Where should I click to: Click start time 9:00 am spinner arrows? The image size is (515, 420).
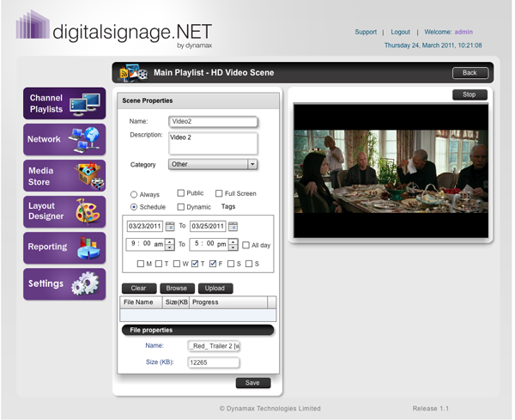click(169, 244)
